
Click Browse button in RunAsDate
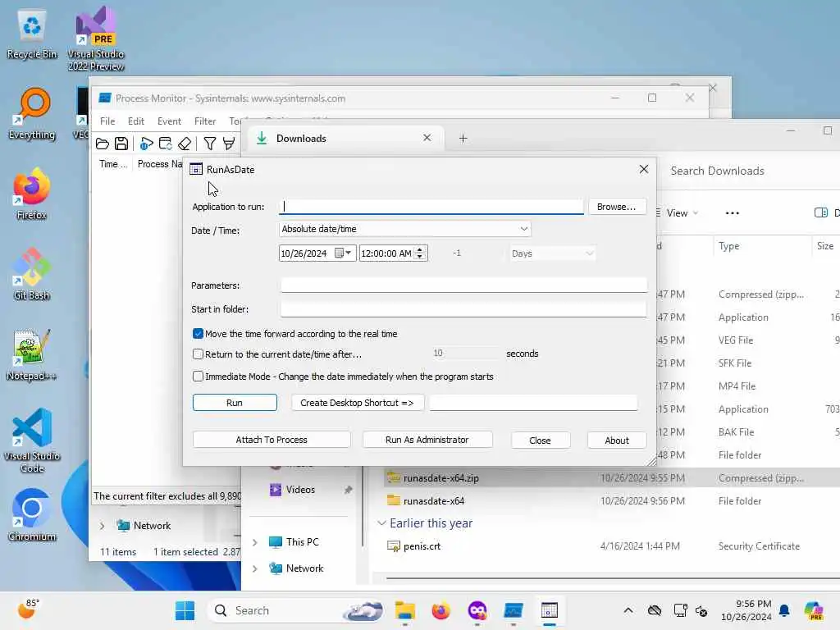(x=617, y=207)
